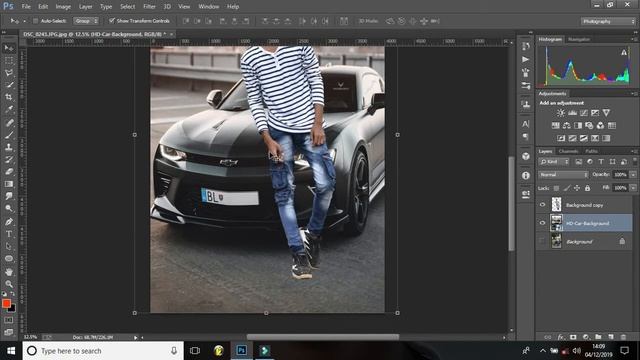Open Photoshop from the taskbar

(242, 350)
